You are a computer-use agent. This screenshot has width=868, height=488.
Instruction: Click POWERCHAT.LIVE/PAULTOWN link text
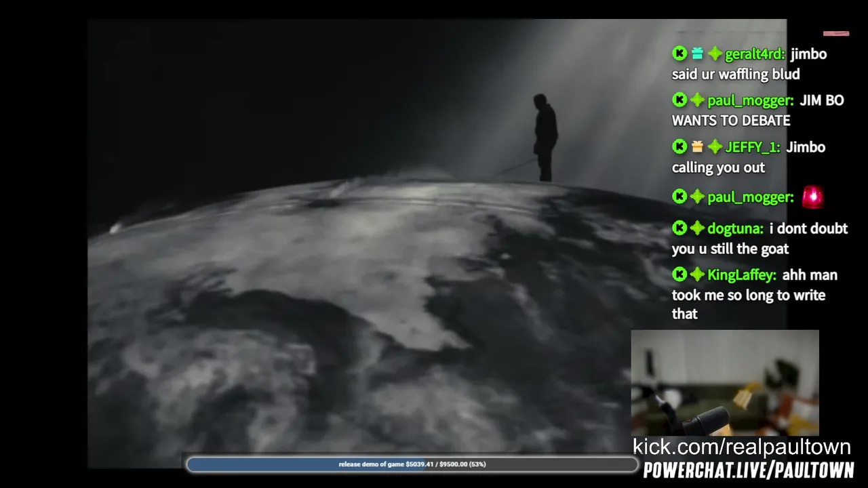point(749,470)
